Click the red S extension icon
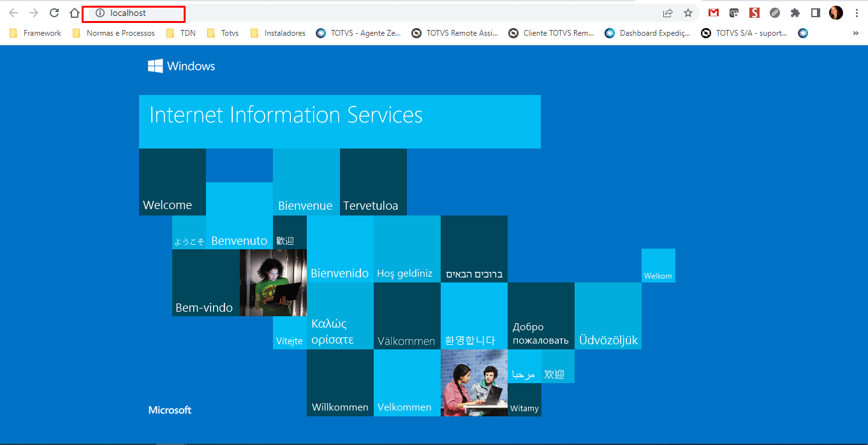This screenshot has width=868, height=445. (754, 13)
